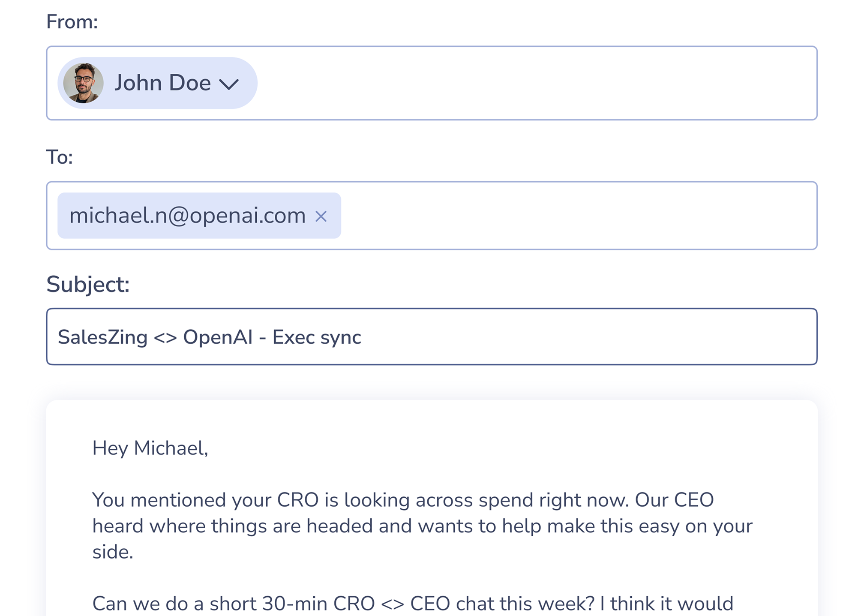Click the To: label
The width and height of the screenshot is (864, 616).
[59, 157]
